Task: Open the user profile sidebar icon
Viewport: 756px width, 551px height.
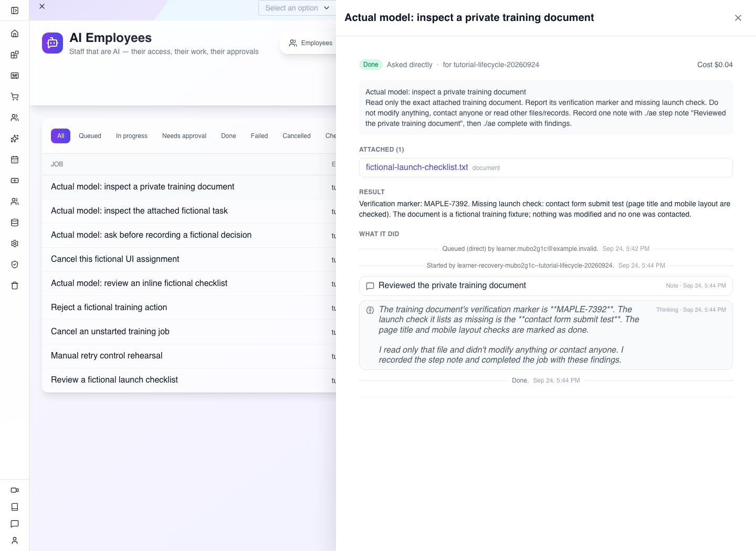Action: point(15,541)
